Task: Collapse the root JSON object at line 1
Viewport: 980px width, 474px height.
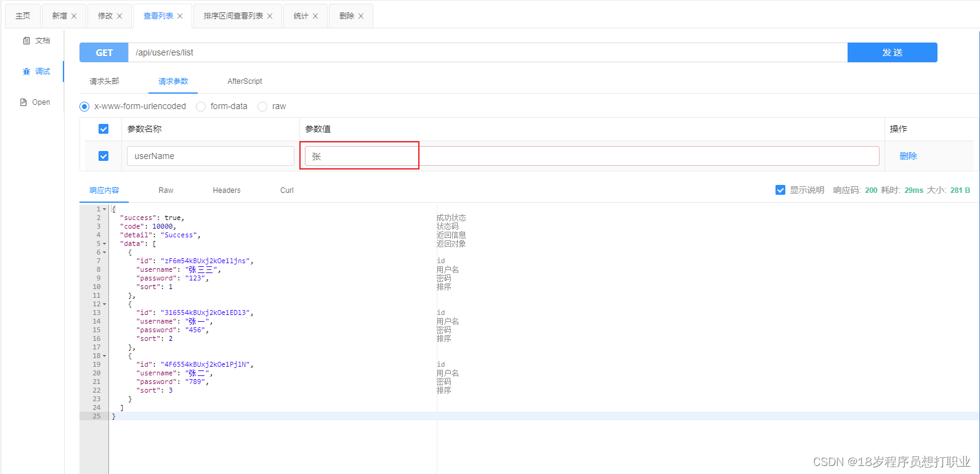Action: pos(105,210)
